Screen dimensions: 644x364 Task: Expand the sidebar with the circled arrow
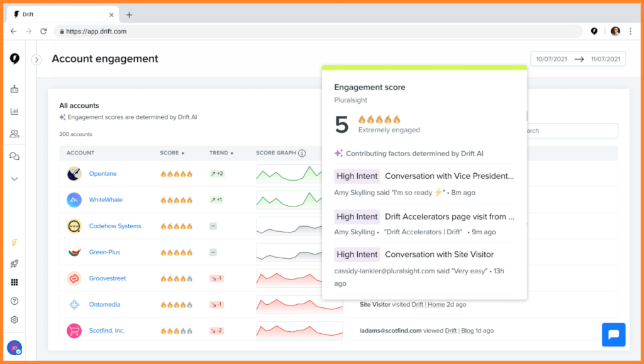(x=36, y=60)
